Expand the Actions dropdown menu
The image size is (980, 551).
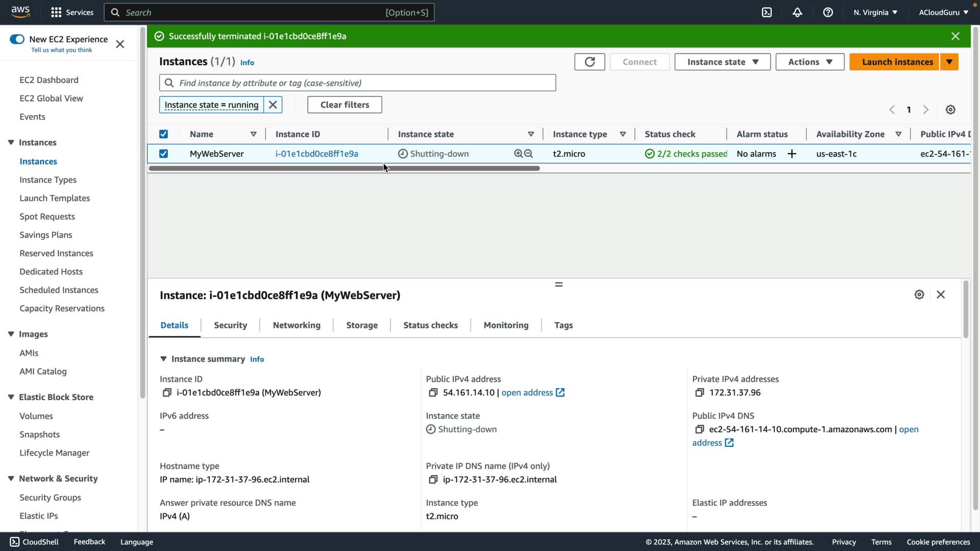[810, 62]
